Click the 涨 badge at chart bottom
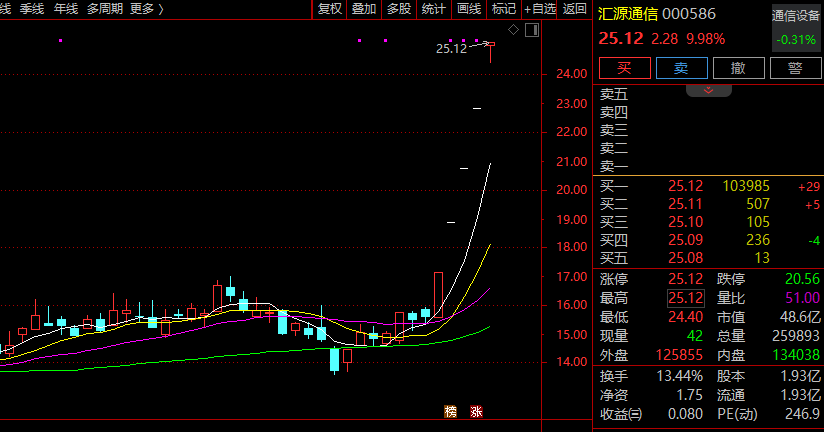The width and height of the screenshot is (824, 432). tap(477, 411)
